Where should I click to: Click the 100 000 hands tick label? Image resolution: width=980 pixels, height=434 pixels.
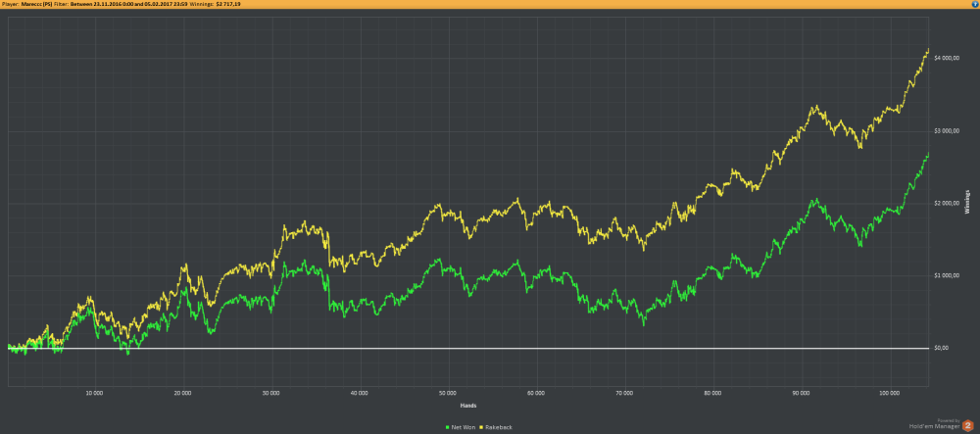(889, 394)
